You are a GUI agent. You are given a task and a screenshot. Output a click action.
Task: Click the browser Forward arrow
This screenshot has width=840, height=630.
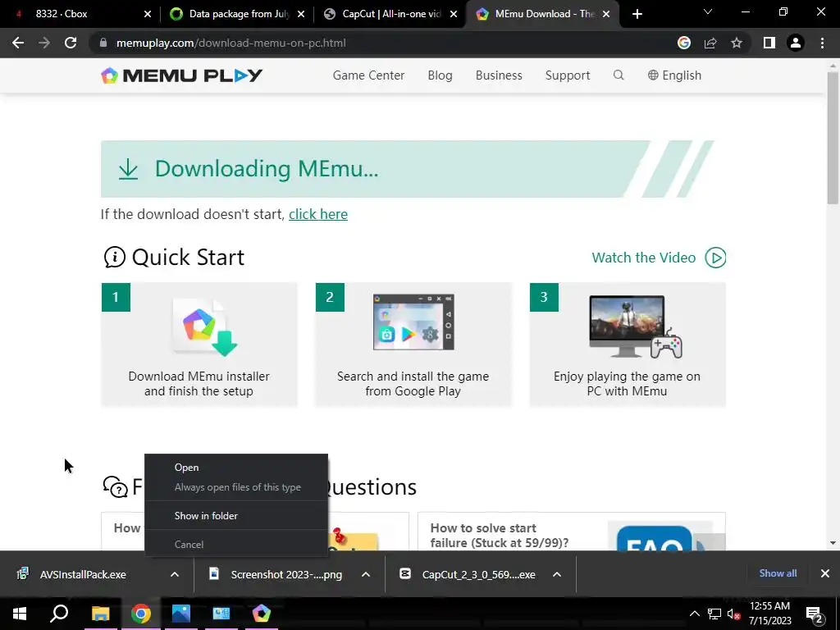pyautogui.click(x=44, y=43)
